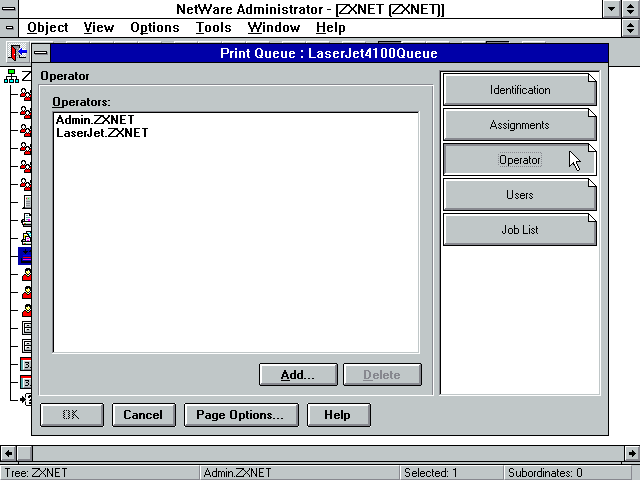The image size is (640, 480).
Task: Minimize NetWare Administrator with the down-arrow button
Action: point(611,9)
